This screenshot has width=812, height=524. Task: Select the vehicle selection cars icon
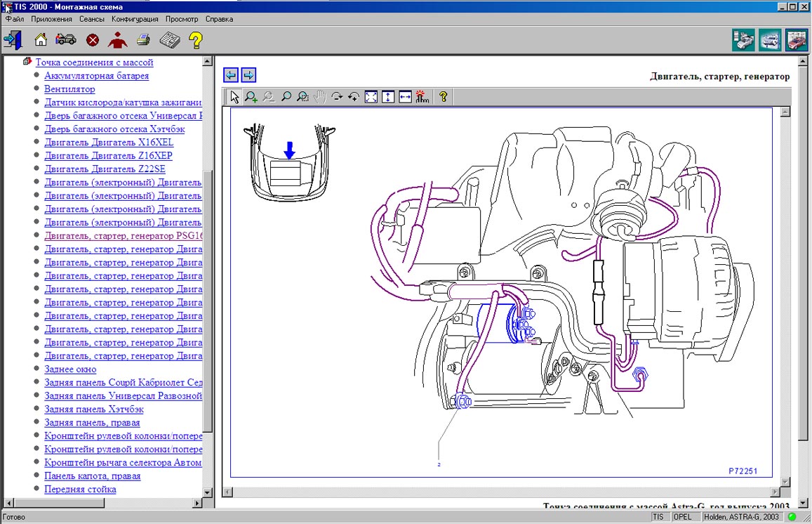pyautogui.click(x=66, y=40)
